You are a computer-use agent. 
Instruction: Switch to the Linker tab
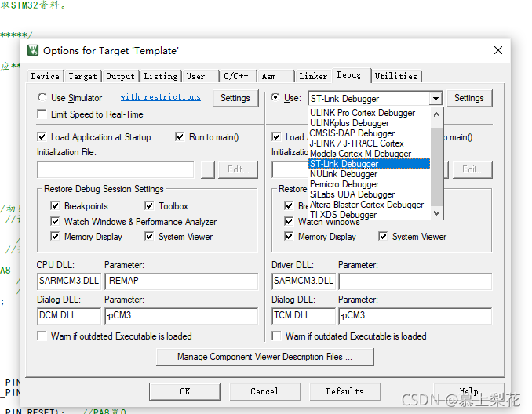point(313,76)
